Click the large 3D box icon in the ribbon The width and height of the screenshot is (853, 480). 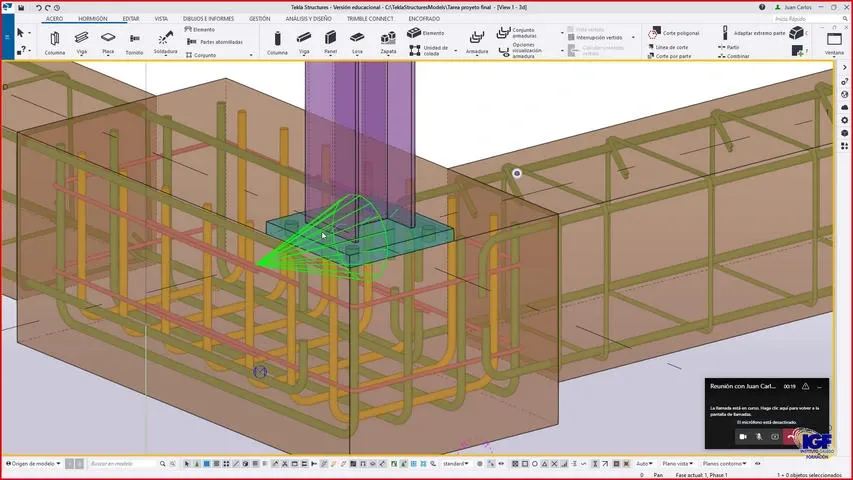[x=797, y=32]
